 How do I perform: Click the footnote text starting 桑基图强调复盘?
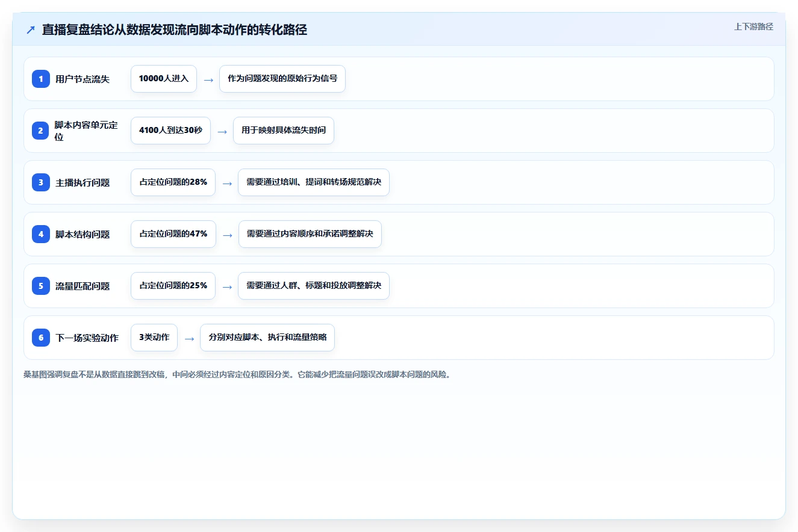click(237, 374)
